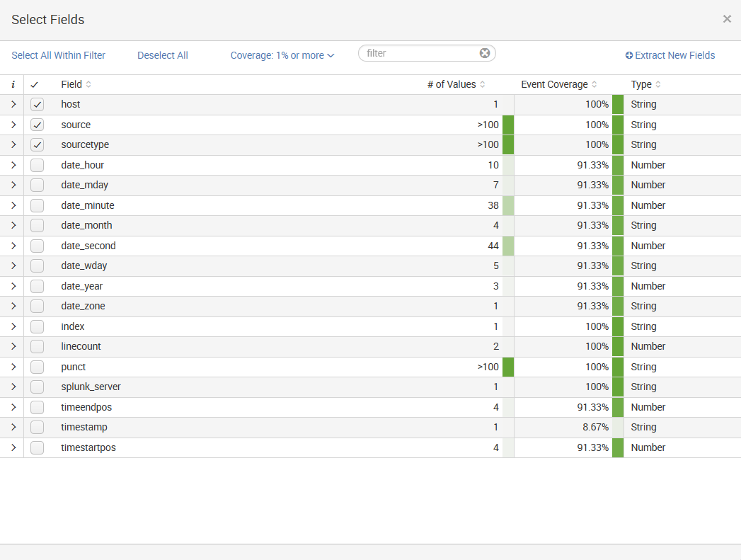Check the date_wday field checkbox
Screen dimensions: 741x560
(x=37, y=265)
